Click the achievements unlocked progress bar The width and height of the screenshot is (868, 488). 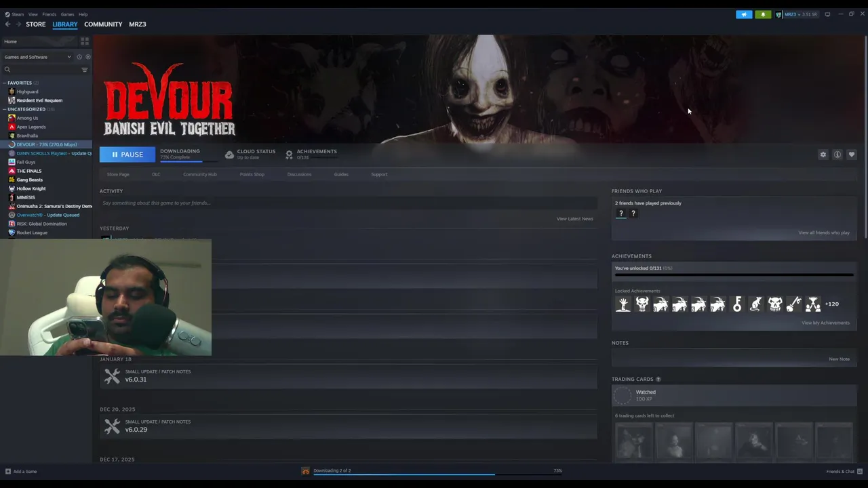pos(734,274)
